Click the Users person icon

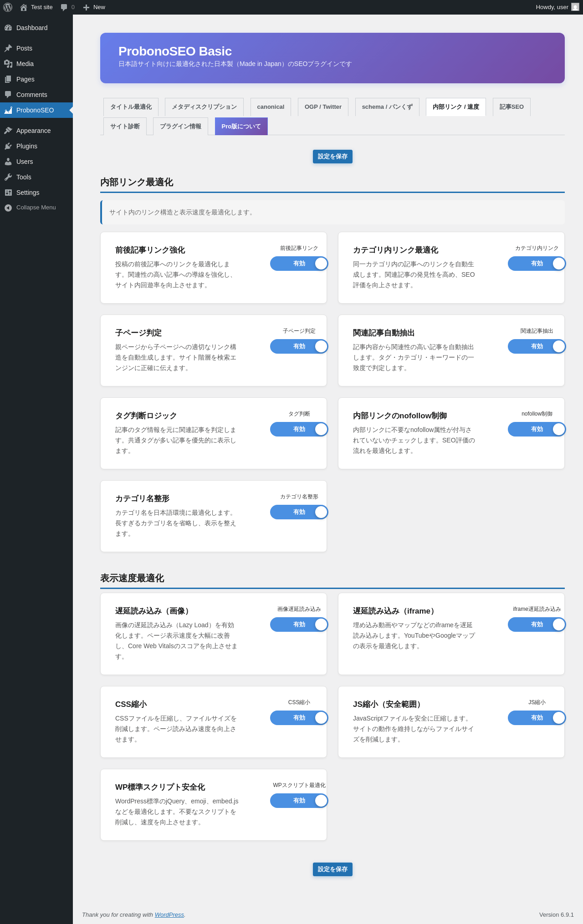click(8, 162)
